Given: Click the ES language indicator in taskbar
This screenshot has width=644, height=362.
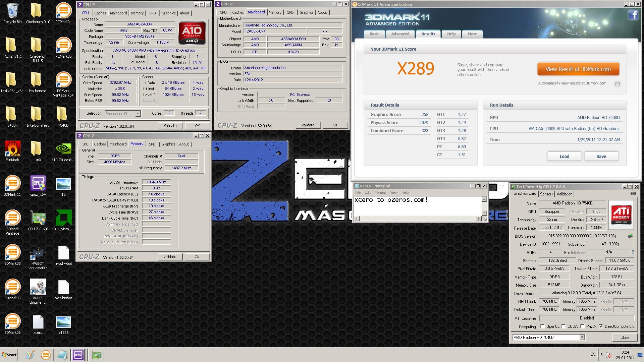Looking at the screenshot, I should (593, 354).
